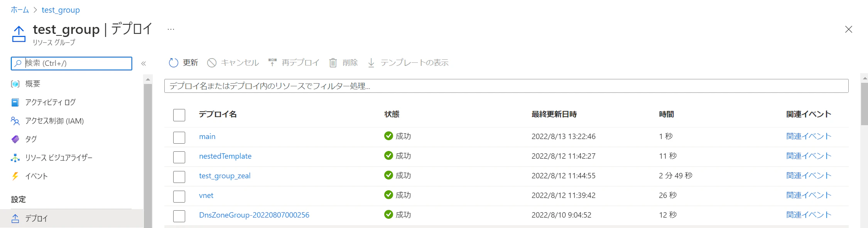Screen dimensions: 868x228
Task: Check the box for nestedTemplate deployment
Action: (x=179, y=157)
